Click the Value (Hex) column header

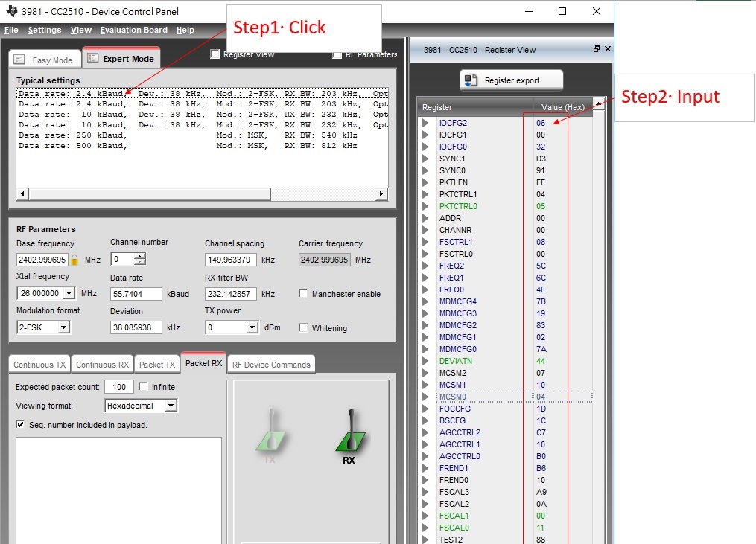[x=562, y=107]
